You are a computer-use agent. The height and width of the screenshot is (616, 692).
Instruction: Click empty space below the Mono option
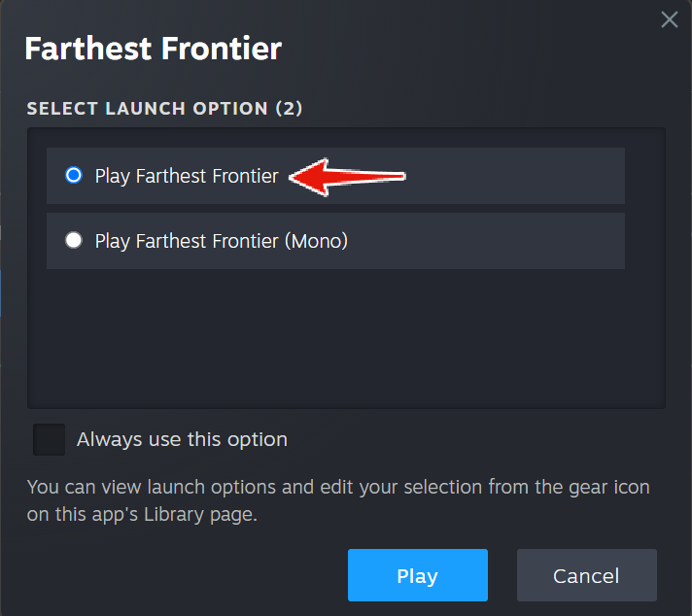[x=346, y=337]
